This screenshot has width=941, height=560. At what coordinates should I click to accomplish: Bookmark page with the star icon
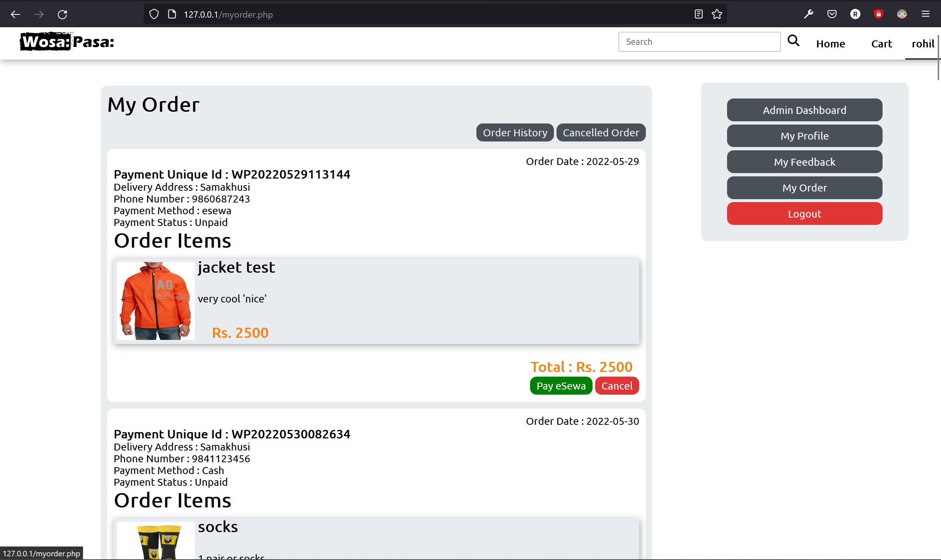tap(716, 14)
